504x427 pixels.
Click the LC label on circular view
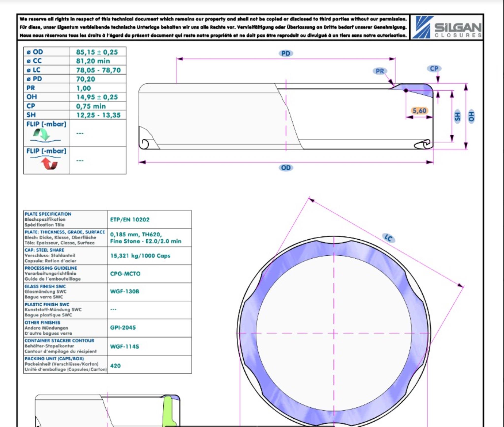tap(389, 238)
